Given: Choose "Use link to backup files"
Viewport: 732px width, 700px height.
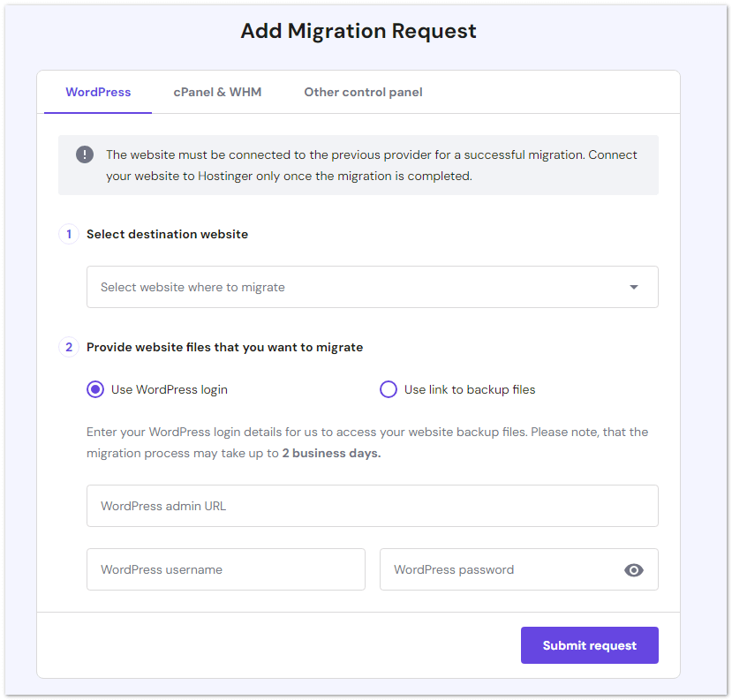Looking at the screenshot, I should pyautogui.click(x=389, y=388).
